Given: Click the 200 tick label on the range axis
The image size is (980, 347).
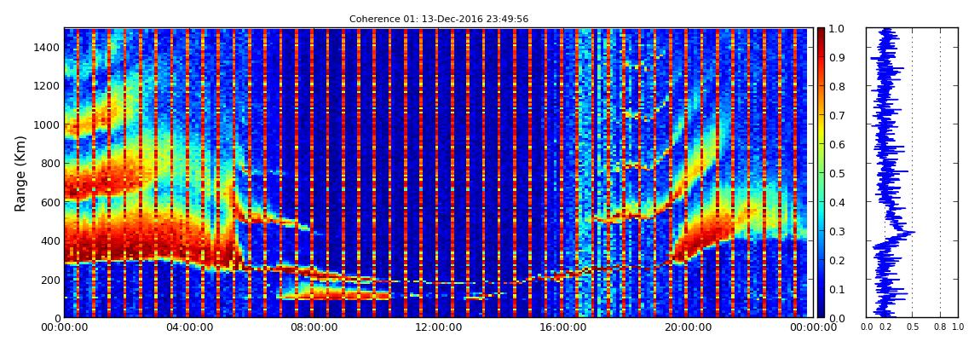Looking at the screenshot, I should (50, 280).
